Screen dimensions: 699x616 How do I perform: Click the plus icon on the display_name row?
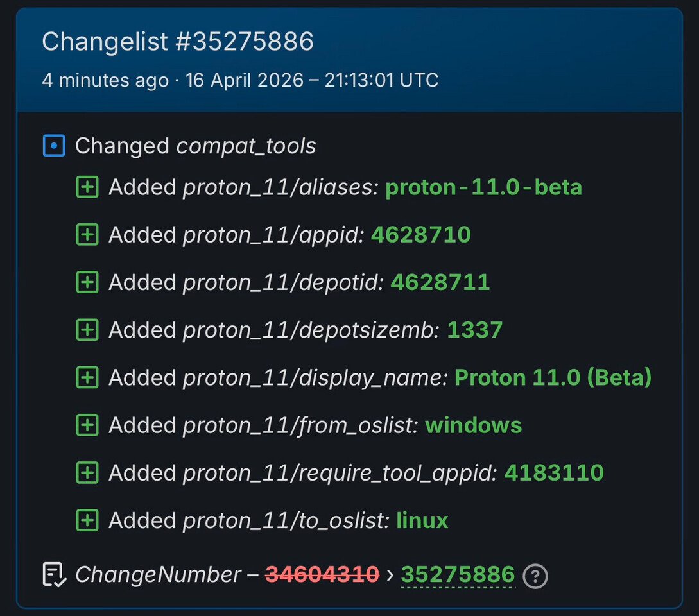pos(87,377)
